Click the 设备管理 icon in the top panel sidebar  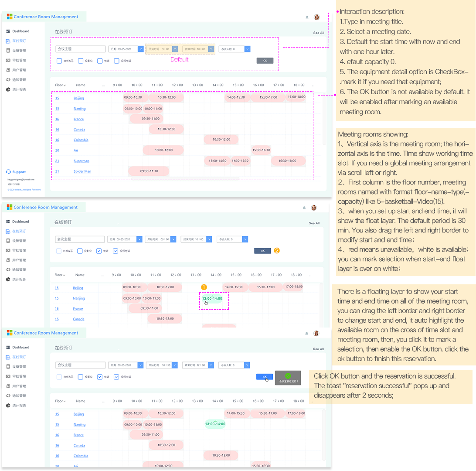click(8, 51)
